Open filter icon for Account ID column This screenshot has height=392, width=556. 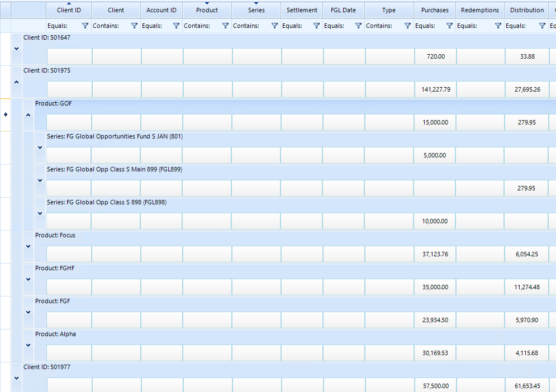(176, 26)
